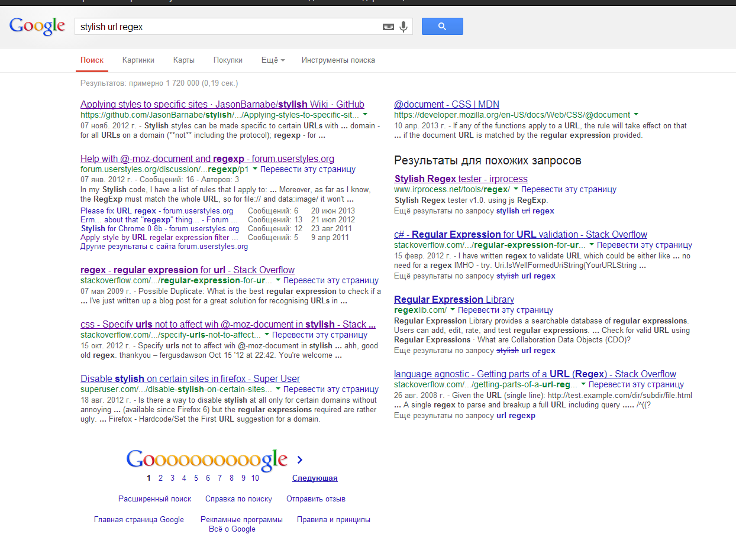Switch to the Карты tab
The height and width of the screenshot is (560, 736).
(x=183, y=60)
